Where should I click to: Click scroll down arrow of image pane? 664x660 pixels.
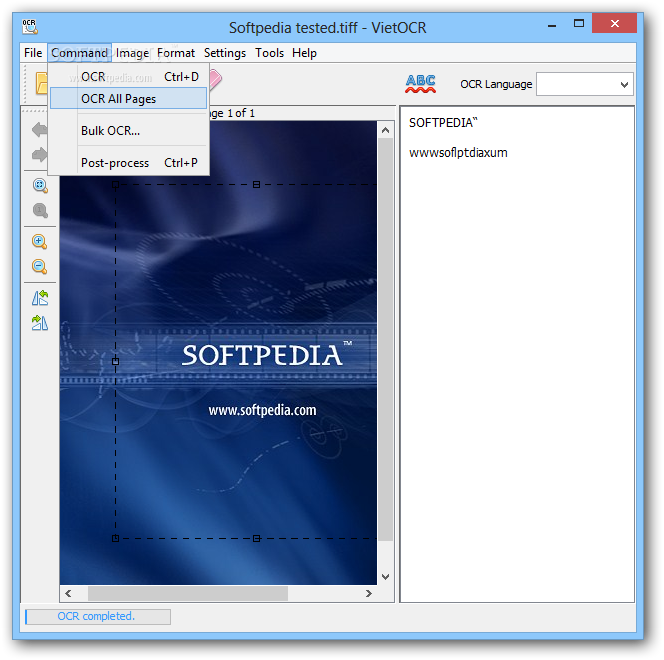click(x=385, y=577)
